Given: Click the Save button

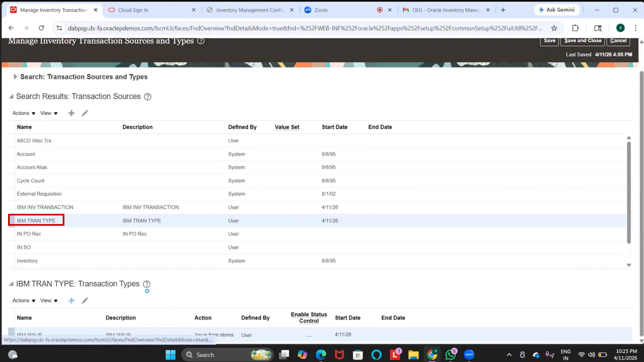Looking at the screenshot, I should 549,41.
